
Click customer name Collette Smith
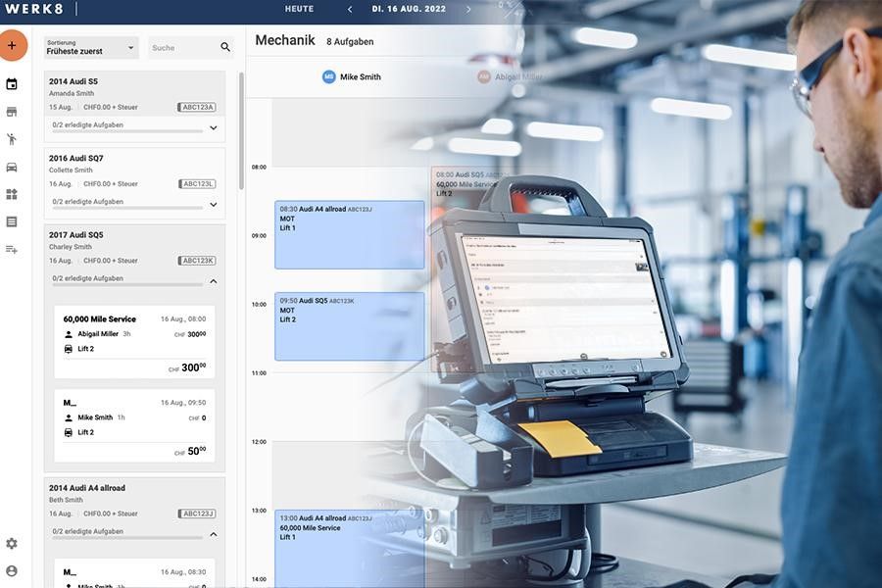(x=71, y=170)
